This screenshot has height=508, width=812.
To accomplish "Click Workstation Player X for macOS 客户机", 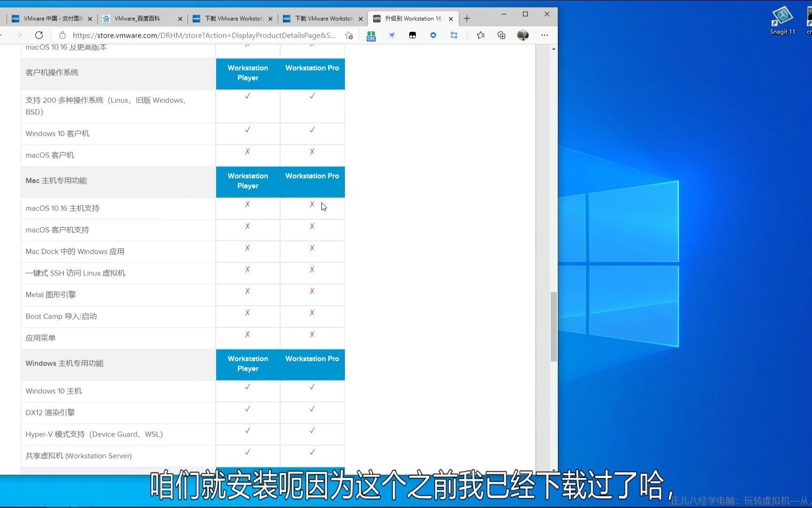I will pos(248,151).
